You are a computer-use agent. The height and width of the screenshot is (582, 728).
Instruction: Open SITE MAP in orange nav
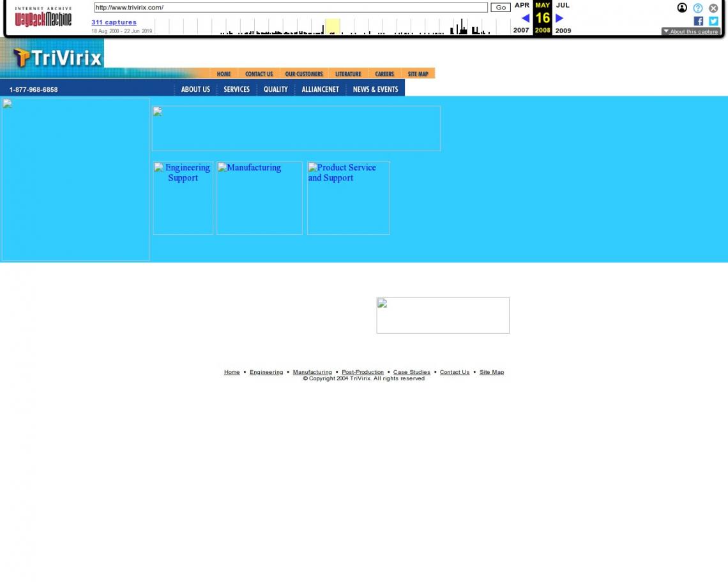click(x=418, y=74)
